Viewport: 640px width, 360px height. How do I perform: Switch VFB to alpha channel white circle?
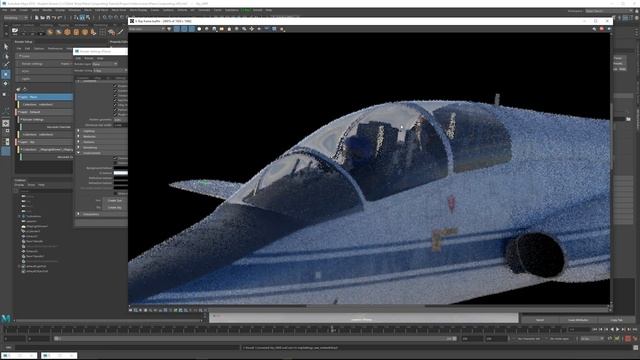point(199,29)
